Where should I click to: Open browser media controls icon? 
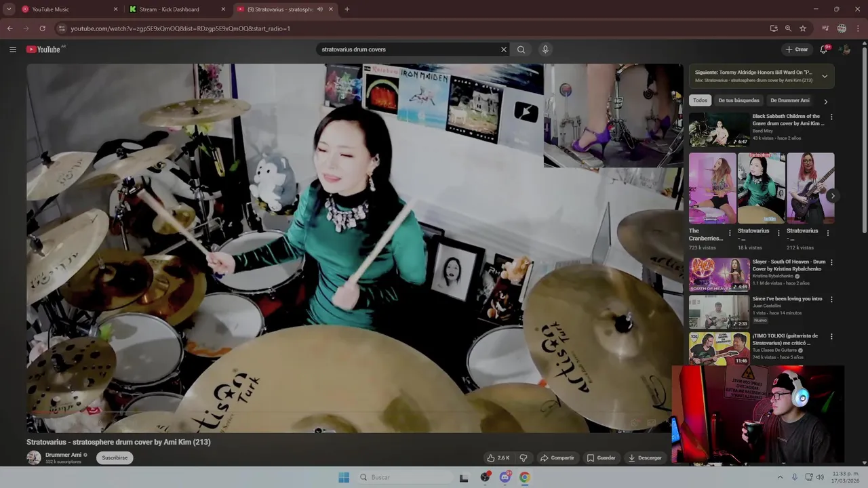pyautogui.click(x=825, y=28)
